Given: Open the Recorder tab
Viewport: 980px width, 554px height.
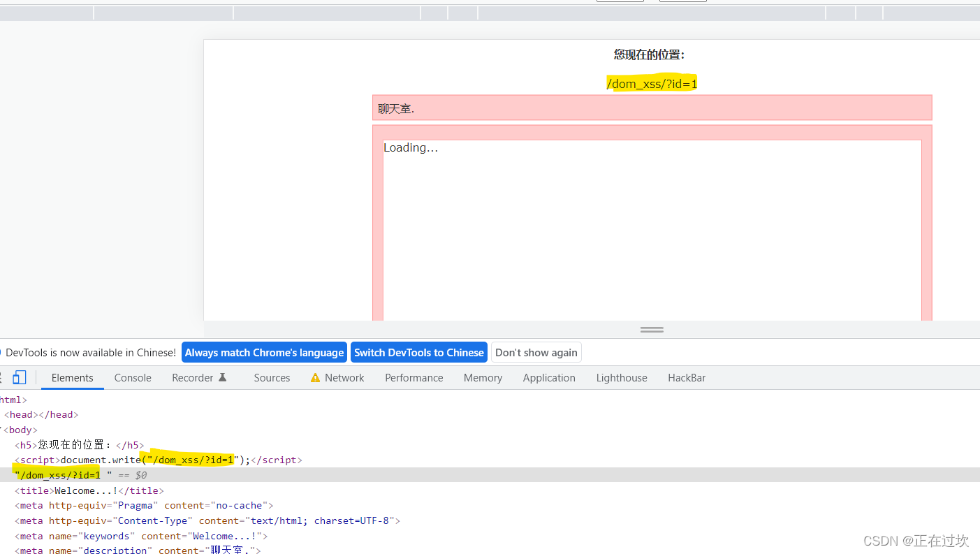Looking at the screenshot, I should pos(200,378).
